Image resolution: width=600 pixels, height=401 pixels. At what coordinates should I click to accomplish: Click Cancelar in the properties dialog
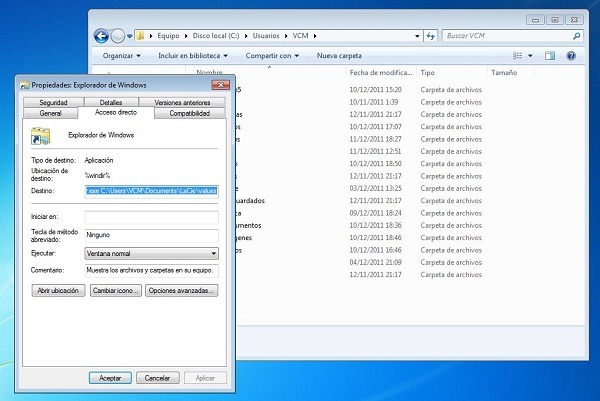click(158, 378)
